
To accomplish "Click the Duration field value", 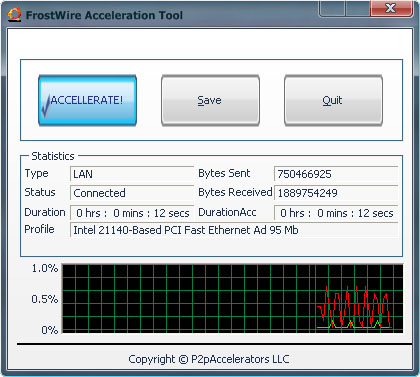I will click(132, 213).
